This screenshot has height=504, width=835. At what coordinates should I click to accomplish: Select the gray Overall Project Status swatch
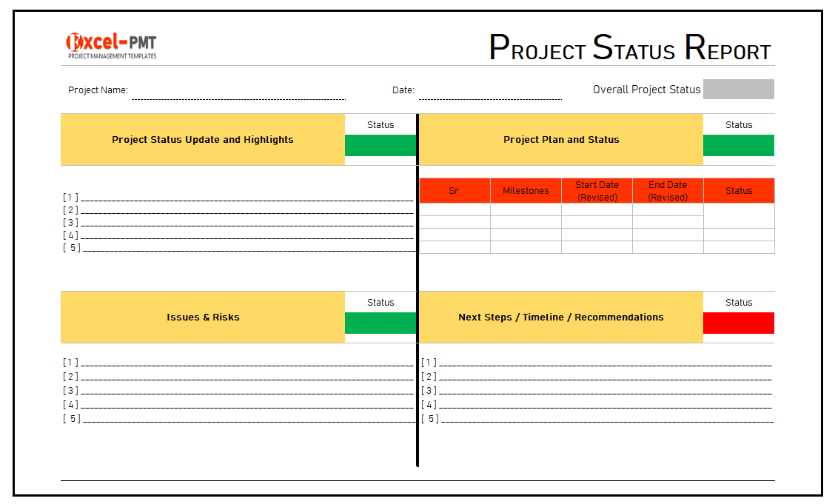[x=738, y=90]
